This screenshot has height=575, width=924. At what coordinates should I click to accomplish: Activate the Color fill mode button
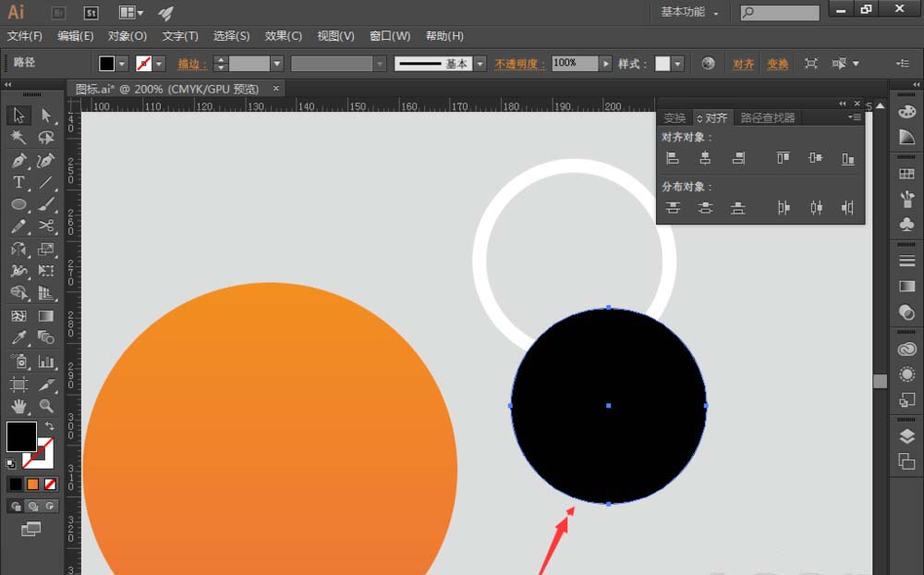[16, 484]
